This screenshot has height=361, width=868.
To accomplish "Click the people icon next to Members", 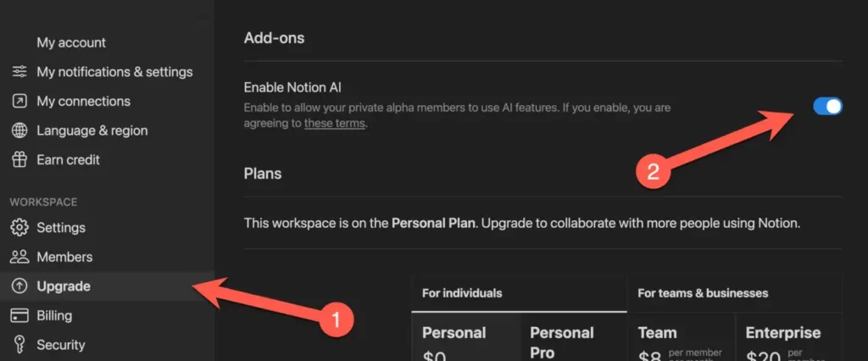I will click(19, 257).
